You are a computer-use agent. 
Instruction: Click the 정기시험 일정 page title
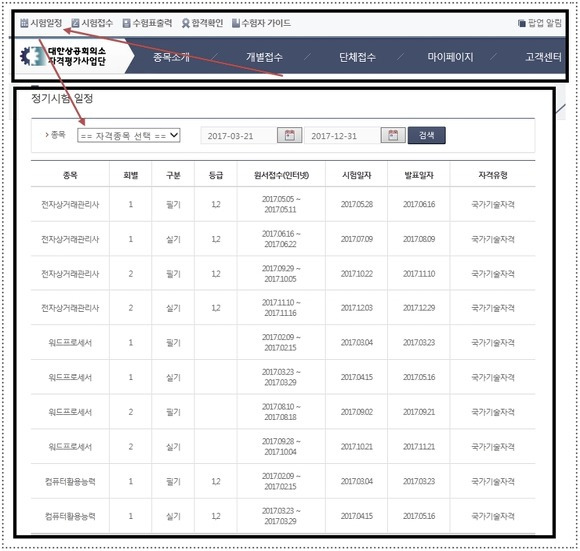coord(62,98)
